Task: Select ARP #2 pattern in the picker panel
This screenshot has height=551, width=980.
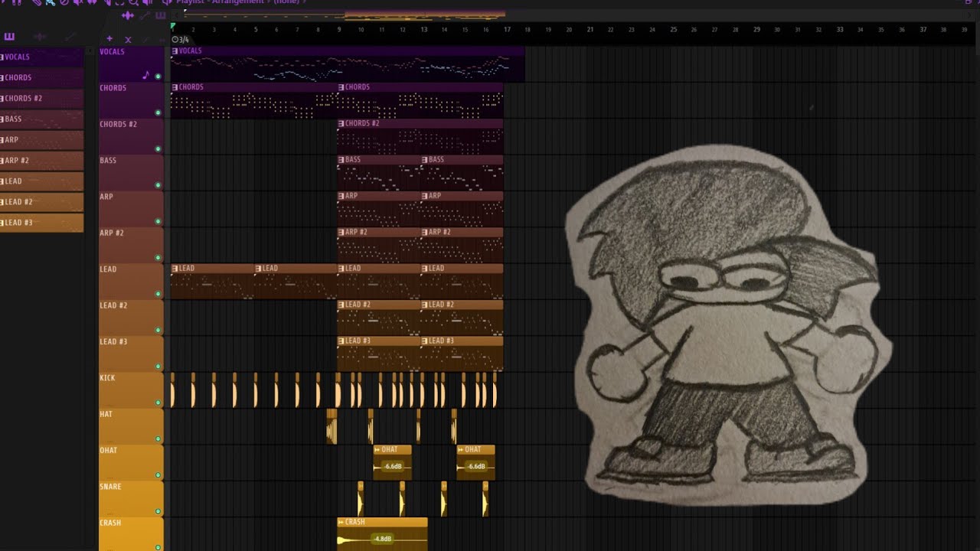Action: pos(41,161)
